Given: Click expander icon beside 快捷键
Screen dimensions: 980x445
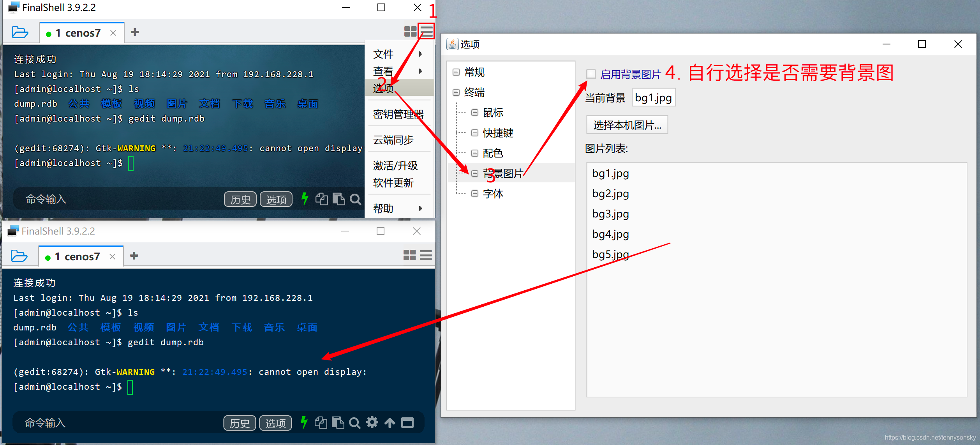Looking at the screenshot, I should 475,133.
